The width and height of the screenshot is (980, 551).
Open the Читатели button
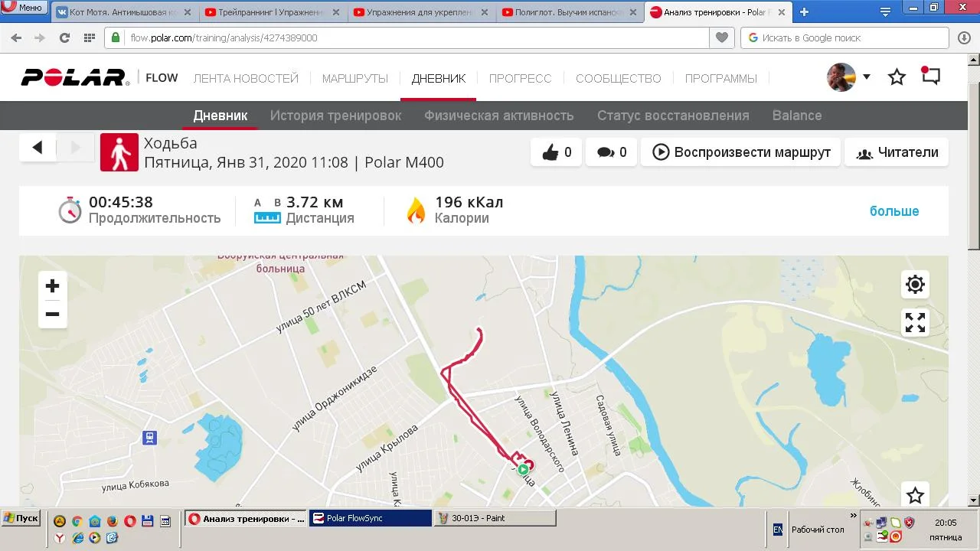click(x=897, y=152)
